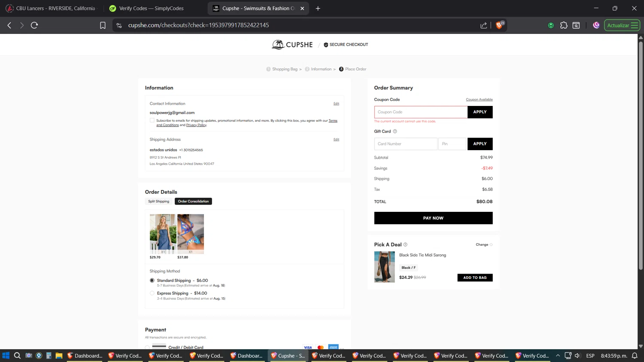This screenshot has width=644, height=362.
Task: Open the Windows Start menu
Action: tap(6, 356)
